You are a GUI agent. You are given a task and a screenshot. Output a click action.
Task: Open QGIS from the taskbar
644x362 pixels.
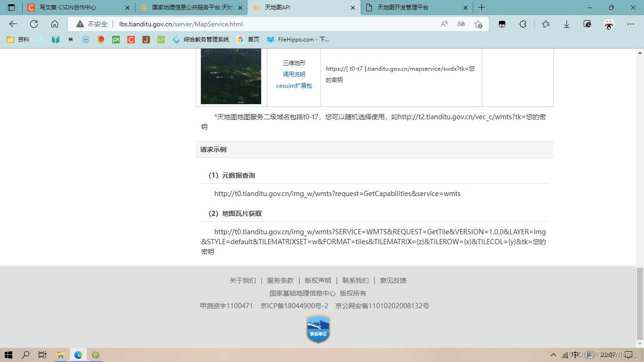[x=96, y=355]
